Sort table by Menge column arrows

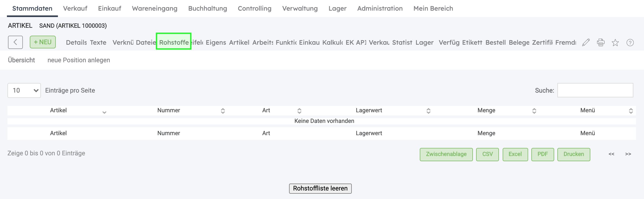[x=534, y=111]
